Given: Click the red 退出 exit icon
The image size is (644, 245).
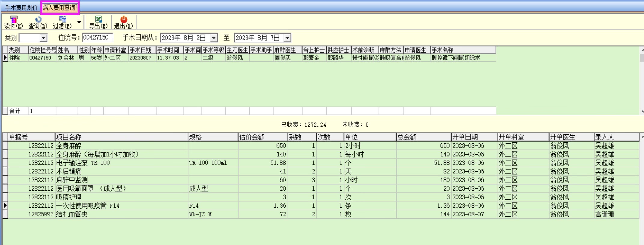Looking at the screenshot, I should (x=124, y=19).
